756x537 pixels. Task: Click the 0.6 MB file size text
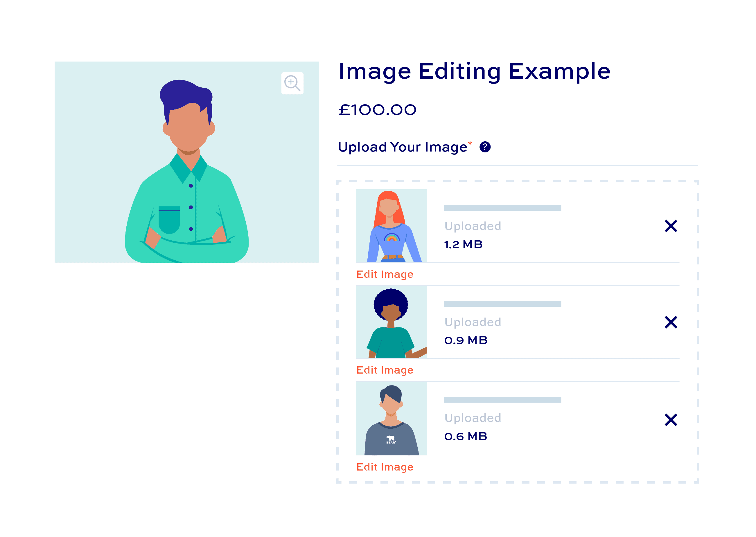pyautogui.click(x=466, y=437)
